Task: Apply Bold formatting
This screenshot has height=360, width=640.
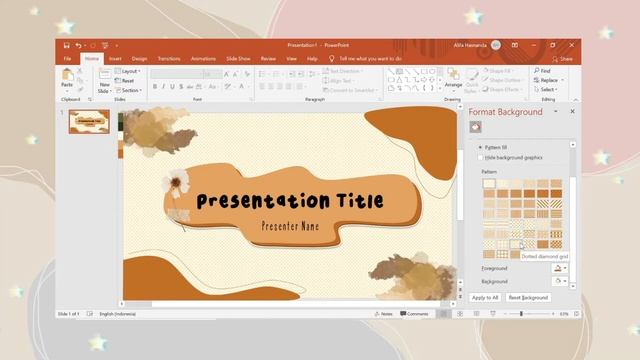Action: (155, 87)
